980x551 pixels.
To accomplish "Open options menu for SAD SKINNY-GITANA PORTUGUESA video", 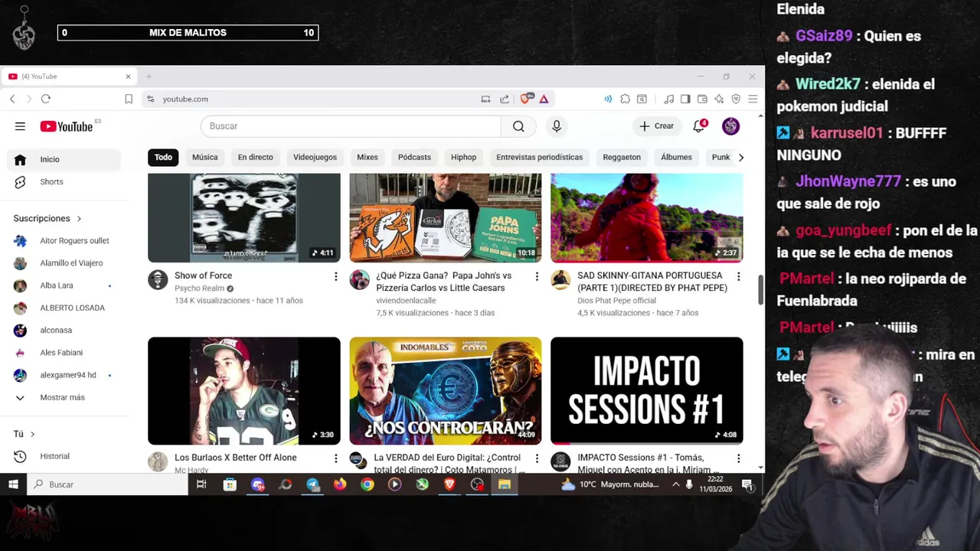I will click(738, 276).
